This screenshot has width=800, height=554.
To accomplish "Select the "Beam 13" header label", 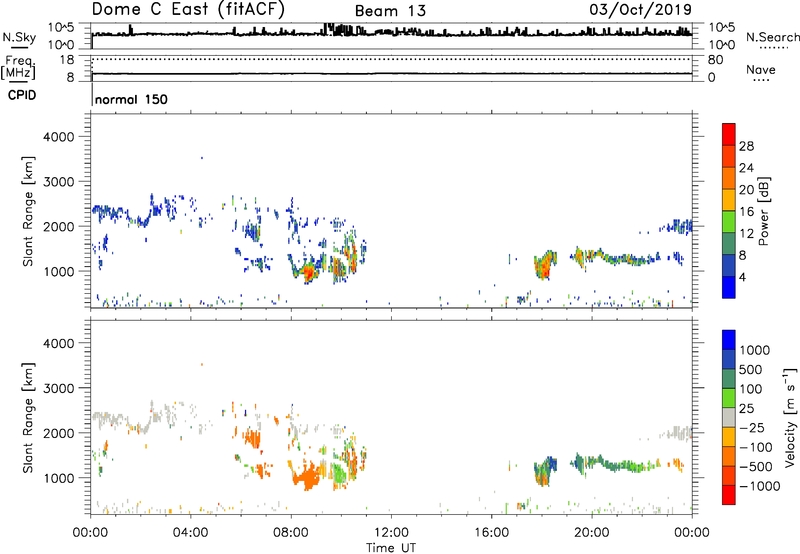I will coord(390,11).
